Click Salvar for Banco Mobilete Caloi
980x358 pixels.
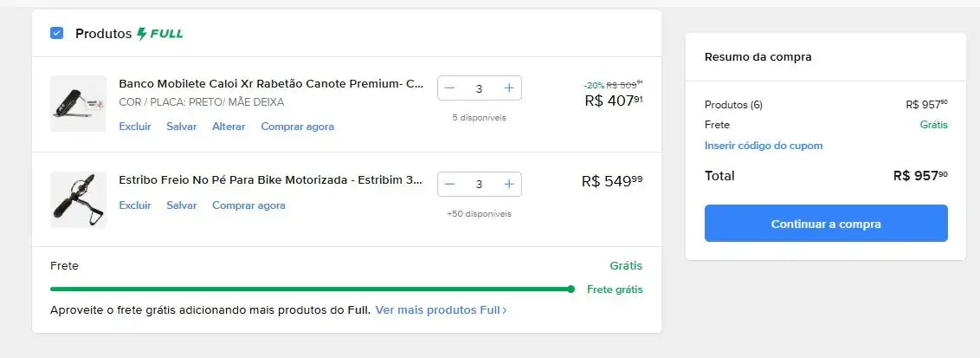coord(182,127)
